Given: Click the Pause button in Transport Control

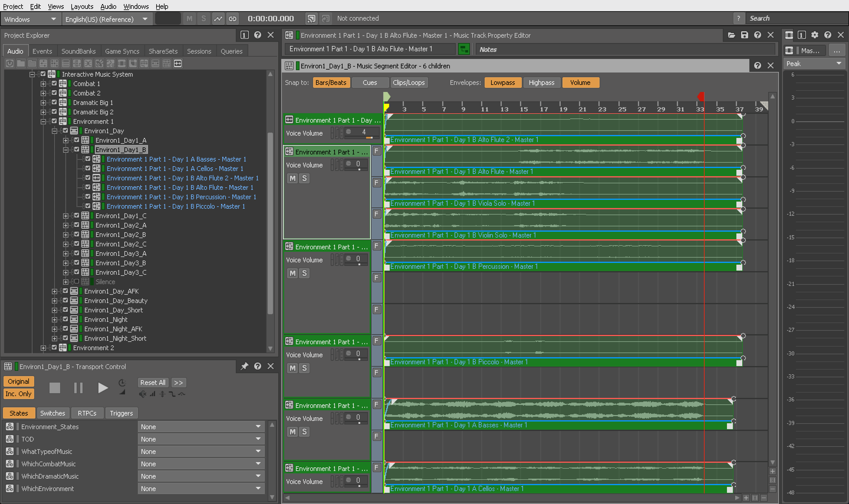Looking at the screenshot, I should click(78, 388).
